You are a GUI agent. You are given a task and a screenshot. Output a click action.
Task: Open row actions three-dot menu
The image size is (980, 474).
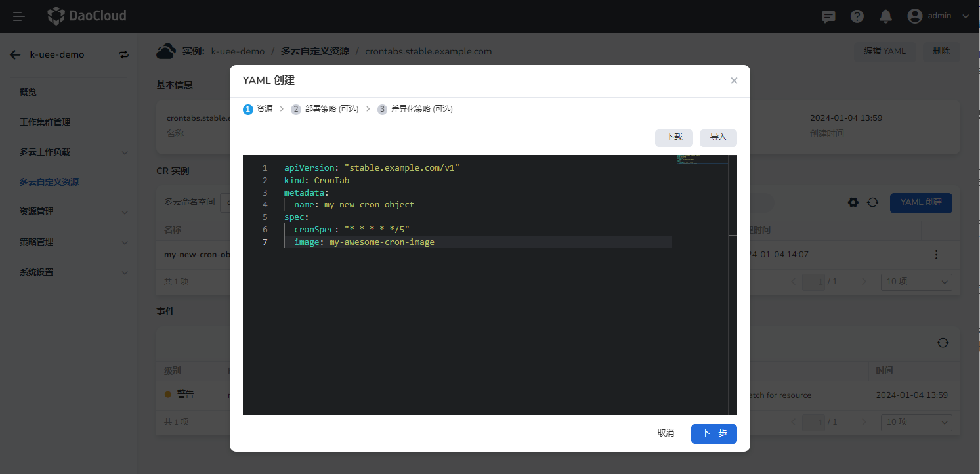(x=936, y=255)
